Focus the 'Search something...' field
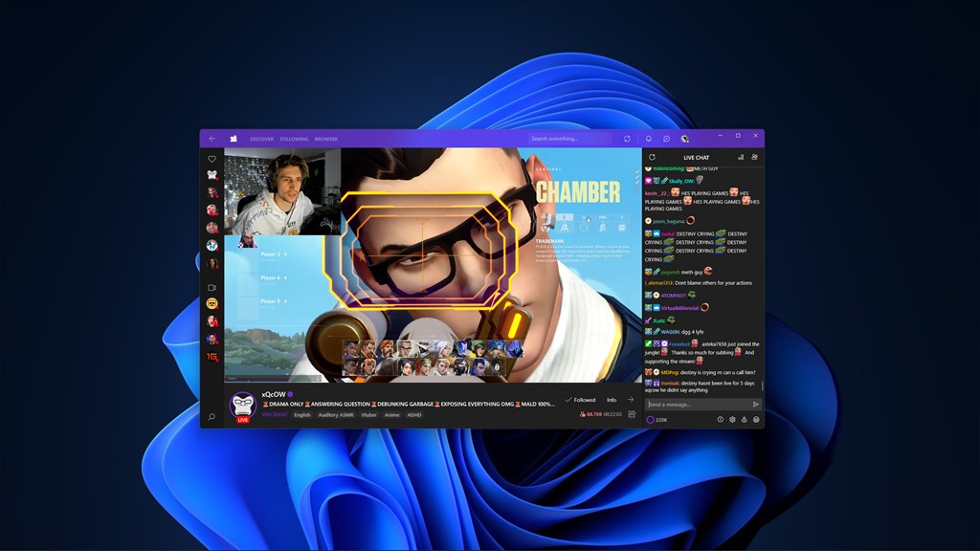The height and width of the screenshot is (551, 980). (570, 139)
